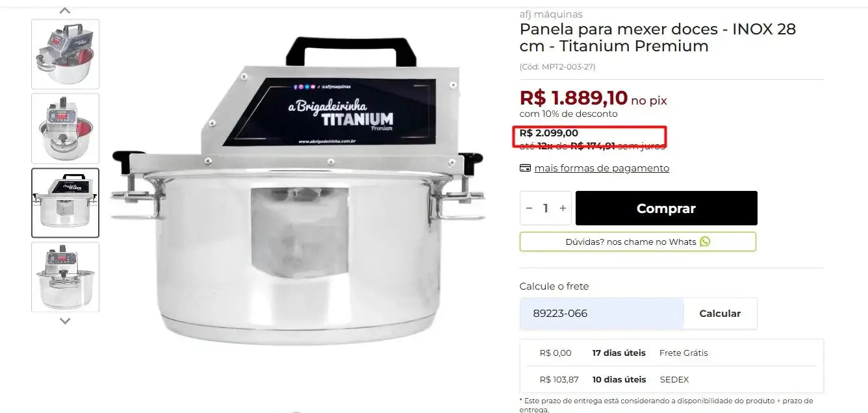Screen dimensions: 868x413
Task: Select the third thumbnail showing closed pot
Action: pos(66,203)
